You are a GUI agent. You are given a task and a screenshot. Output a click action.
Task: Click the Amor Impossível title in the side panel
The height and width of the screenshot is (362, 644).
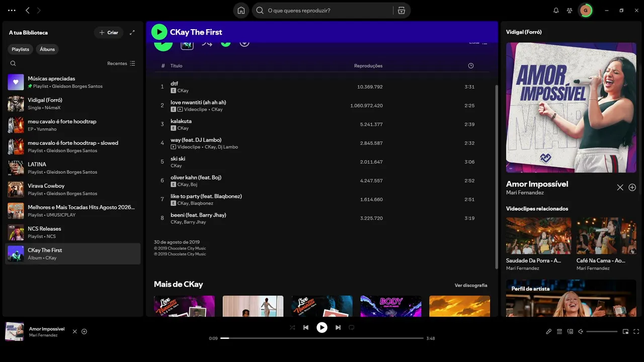[537, 184]
